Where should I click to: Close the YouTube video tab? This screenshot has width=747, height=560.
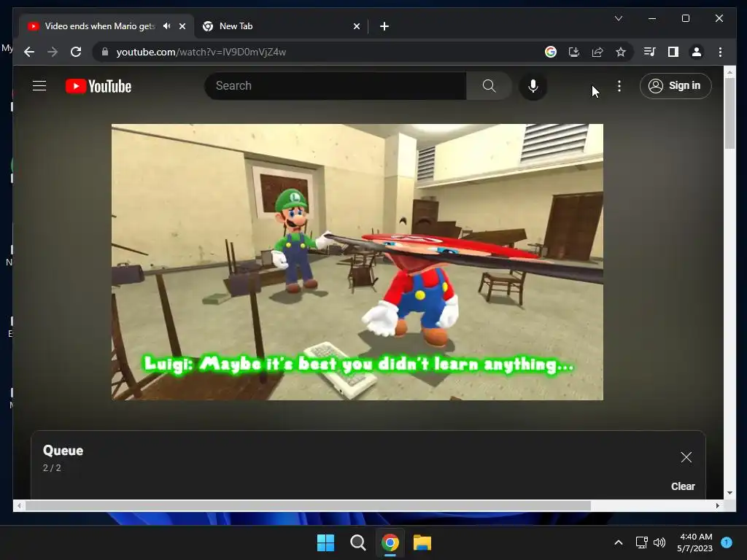click(182, 26)
